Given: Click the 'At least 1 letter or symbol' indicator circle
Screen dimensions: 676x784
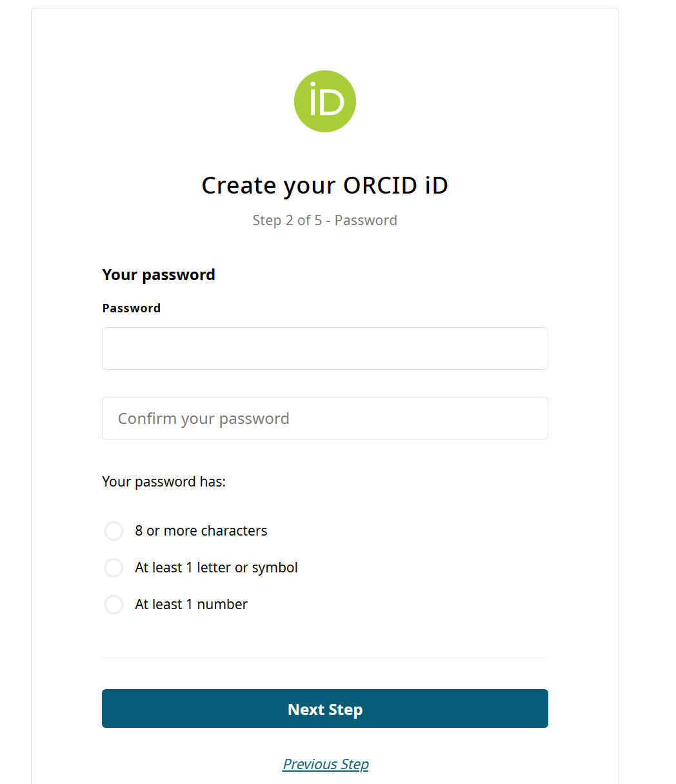Looking at the screenshot, I should point(114,567).
